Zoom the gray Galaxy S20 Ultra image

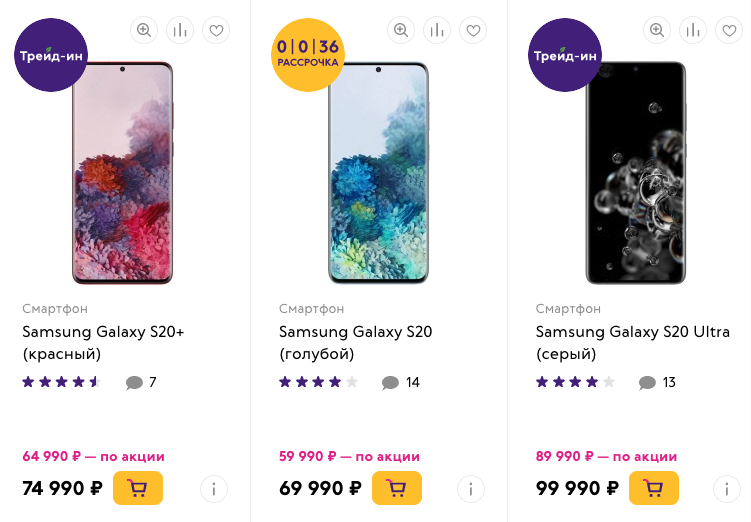[657, 30]
